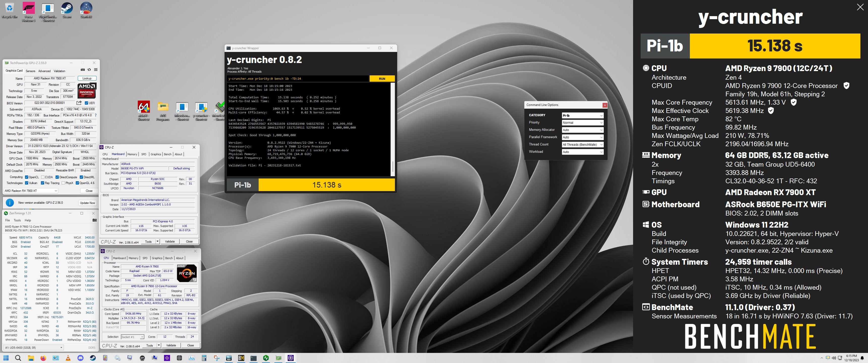Open the FlightSimulator shortcut desktop icon

[48, 12]
